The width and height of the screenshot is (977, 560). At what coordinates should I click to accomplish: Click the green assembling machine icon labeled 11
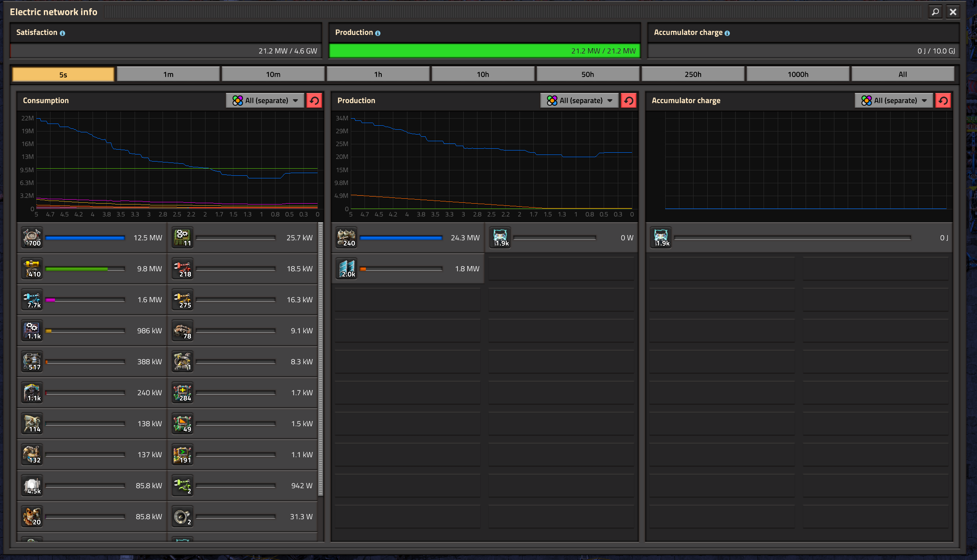pyautogui.click(x=182, y=238)
